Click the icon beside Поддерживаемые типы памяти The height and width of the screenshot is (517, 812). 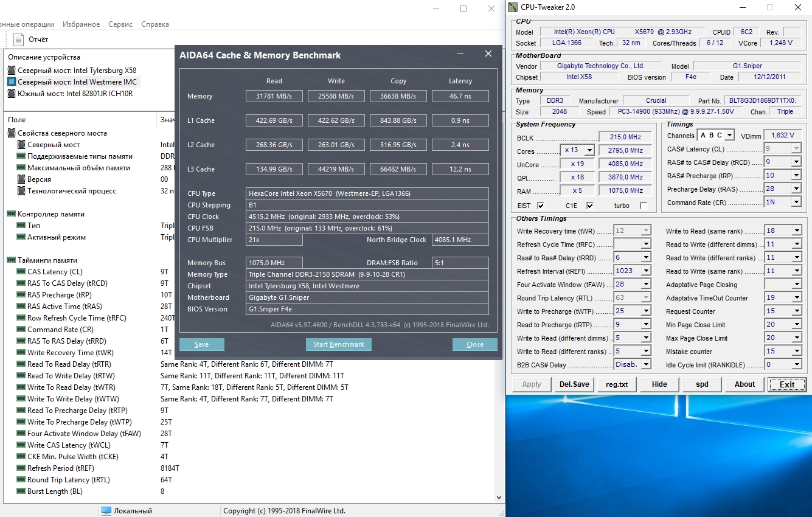[x=21, y=156]
